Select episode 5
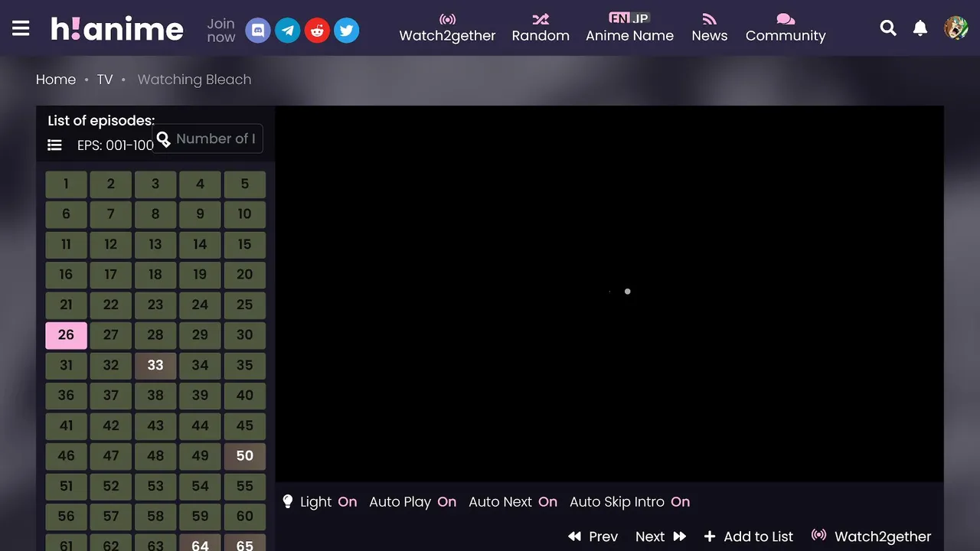This screenshot has width=980, height=551. tap(245, 184)
